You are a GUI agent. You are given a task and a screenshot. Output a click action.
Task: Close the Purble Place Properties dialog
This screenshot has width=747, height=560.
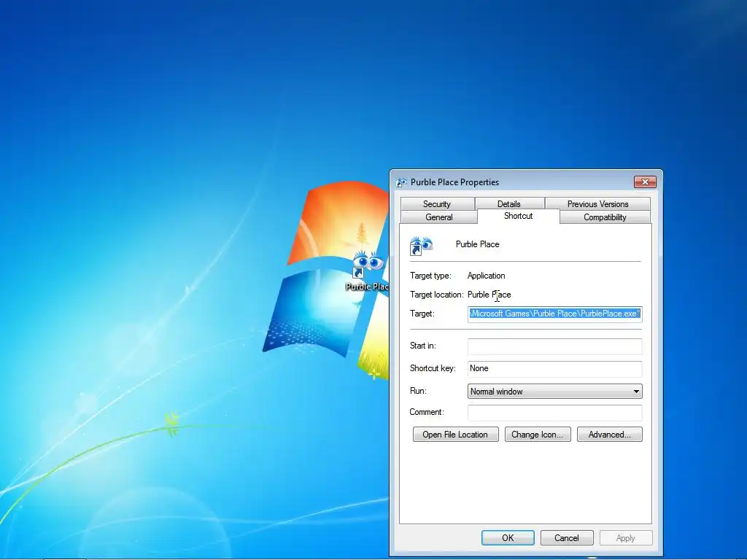[x=645, y=182]
